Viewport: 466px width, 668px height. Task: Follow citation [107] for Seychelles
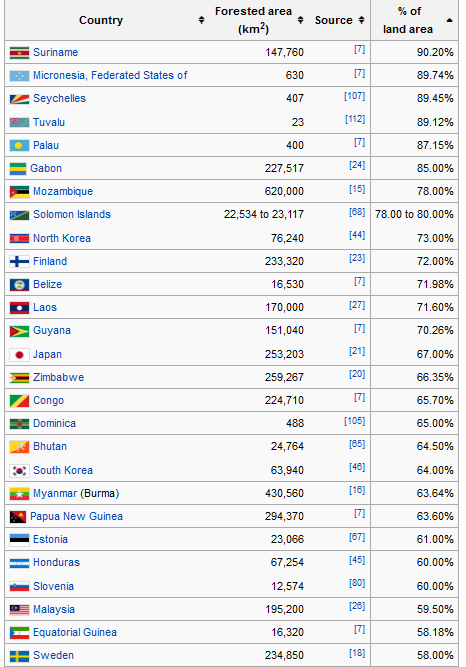pyautogui.click(x=354, y=96)
